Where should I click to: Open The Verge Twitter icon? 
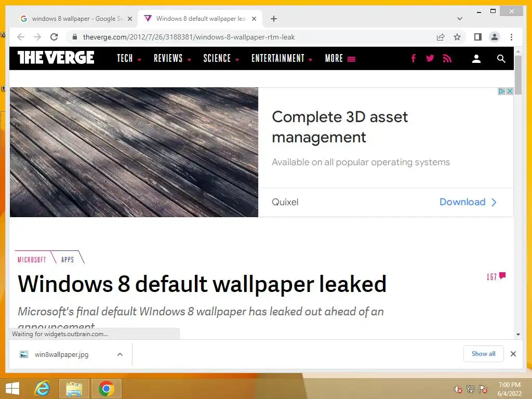pos(430,58)
